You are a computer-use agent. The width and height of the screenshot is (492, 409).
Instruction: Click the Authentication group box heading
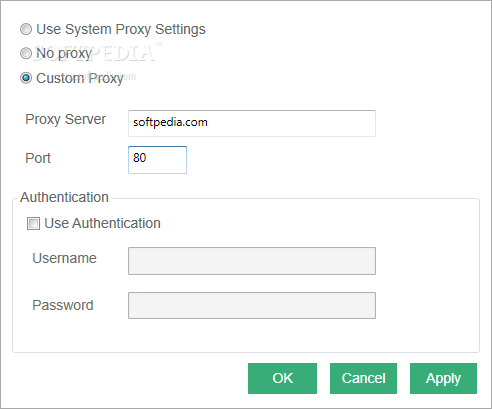click(64, 197)
